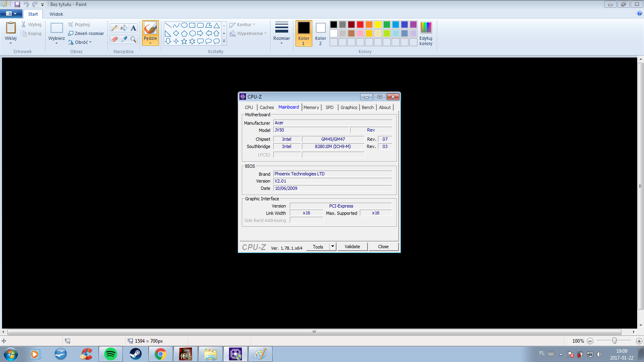The width and height of the screenshot is (644, 362).
Task: Zoom out with the minus button
Action: [590, 341]
